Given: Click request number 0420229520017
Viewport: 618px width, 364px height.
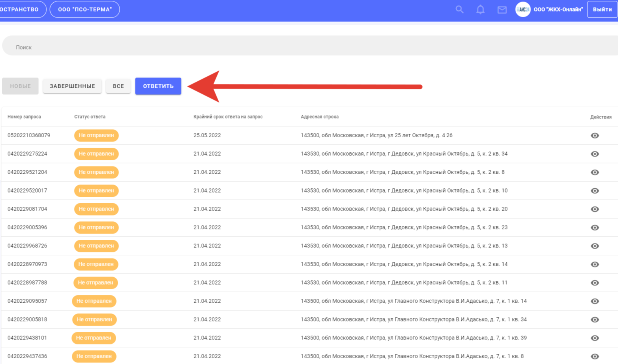Looking at the screenshot, I should pos(27,191).
